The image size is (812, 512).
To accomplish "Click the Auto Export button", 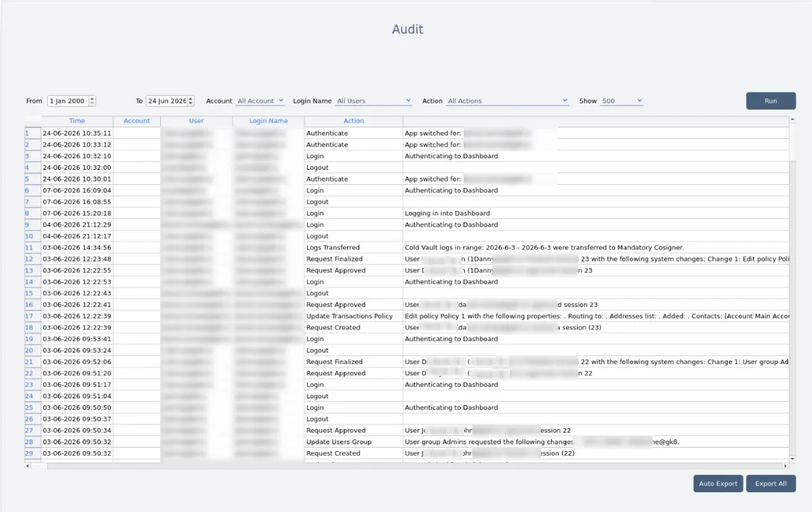I will [x=718, y=483].
